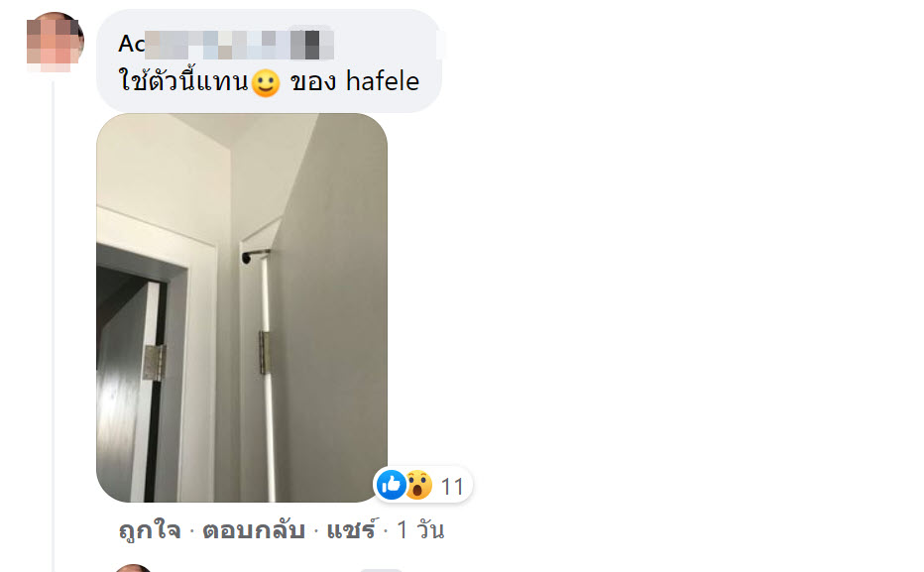Screen dimensions: 924x572
Task: Click the blue thumbs-up reaction icon
Action: click(391, 484)
